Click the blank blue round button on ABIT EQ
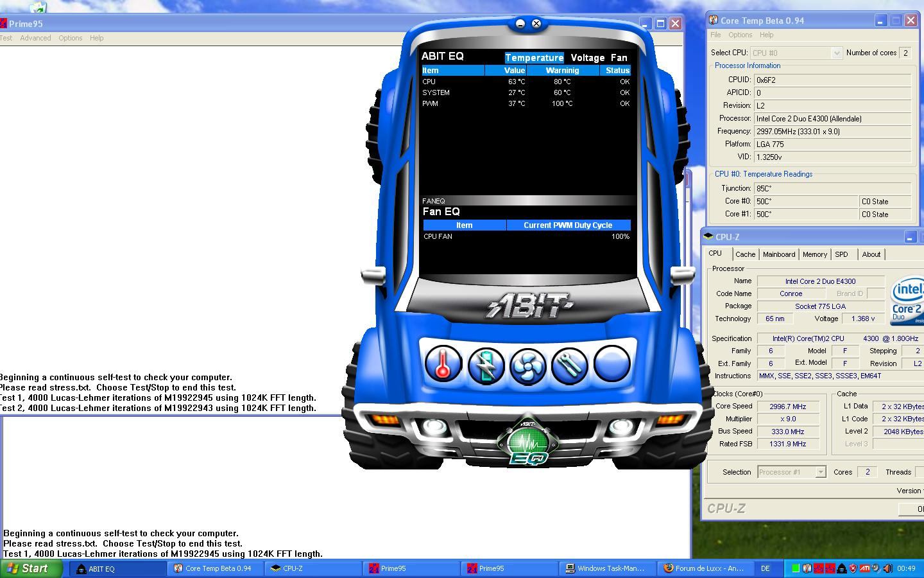The width and height of the screenshot is (924, 578). coord(612,363)
